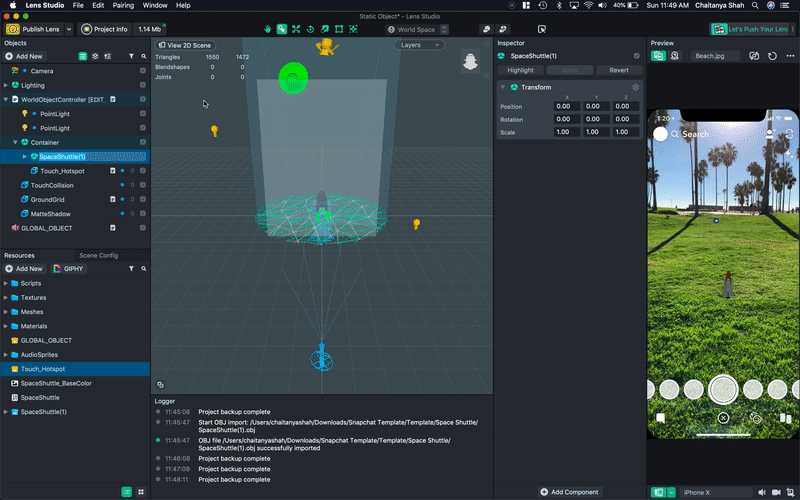Open the GIPHY library
The height and width of the screenshot is (500, 800).
[68, 268]
